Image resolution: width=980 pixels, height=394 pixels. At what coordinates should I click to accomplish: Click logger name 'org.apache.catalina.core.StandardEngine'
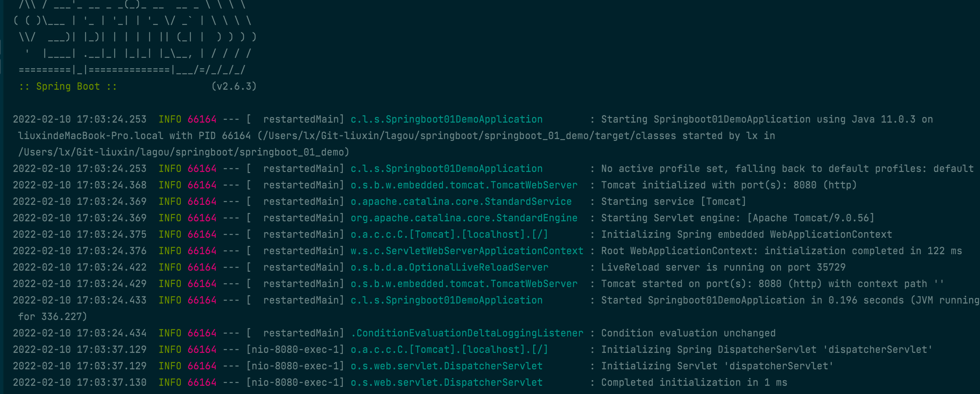click(464, 218)
